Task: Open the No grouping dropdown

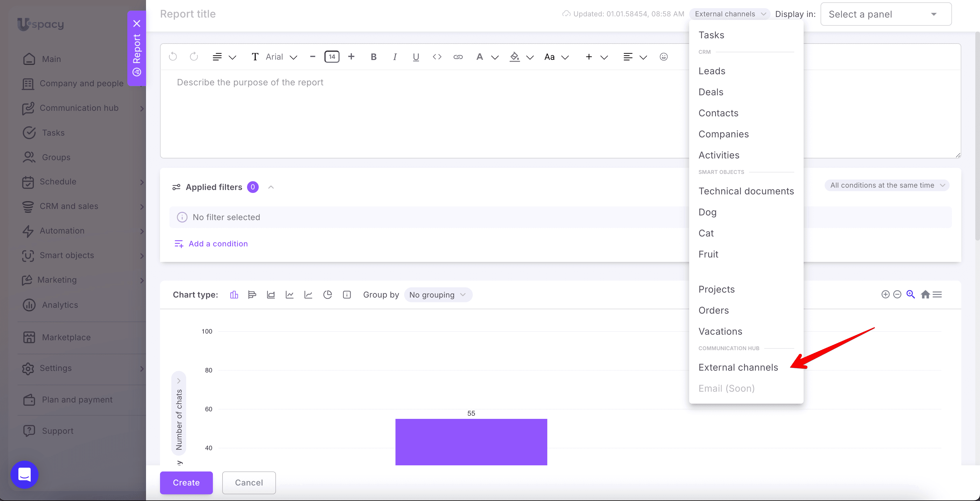Action: click(x=438, y=295)
